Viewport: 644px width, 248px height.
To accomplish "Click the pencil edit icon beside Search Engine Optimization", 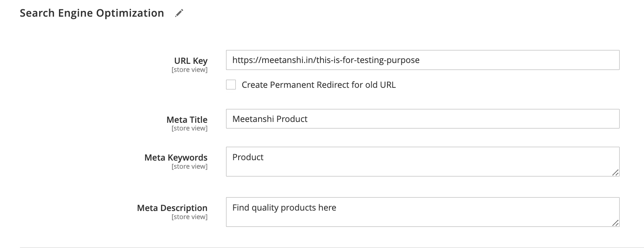I will tap(178, 13).
